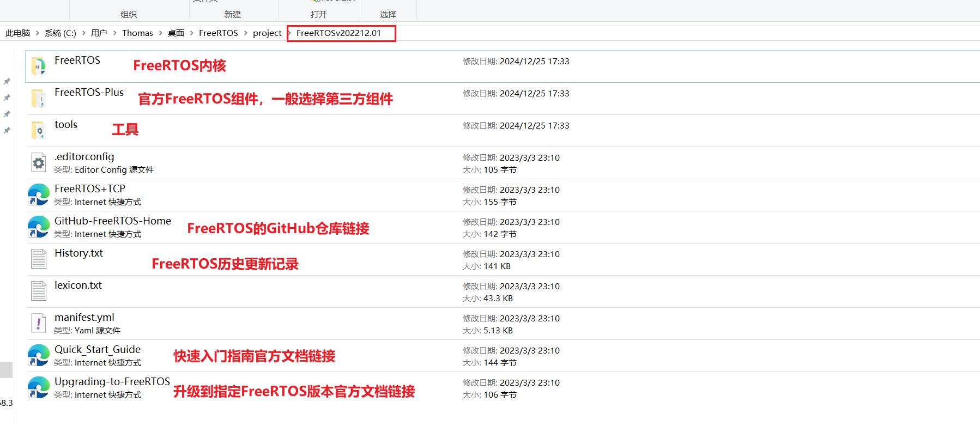Select the tools folder name

[x=66, y=125]
